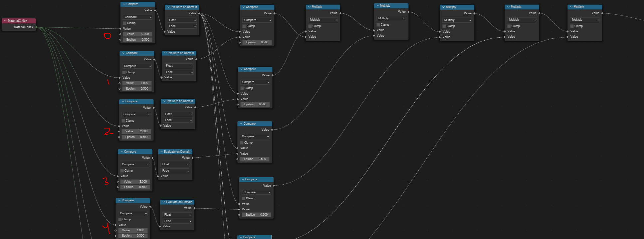Select the Material Index node header
This screenshot has height=239, width=644.
point(19,21)
